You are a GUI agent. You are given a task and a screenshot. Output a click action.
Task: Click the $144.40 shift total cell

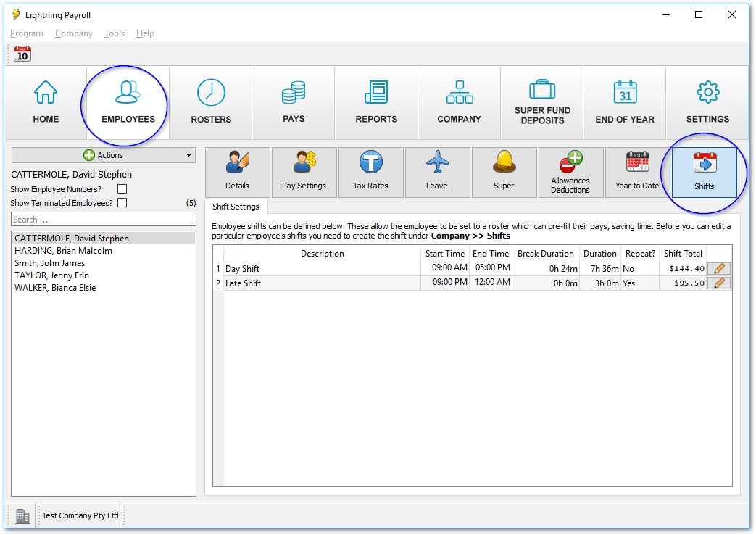pyautogui.click(x=683, y=269)
